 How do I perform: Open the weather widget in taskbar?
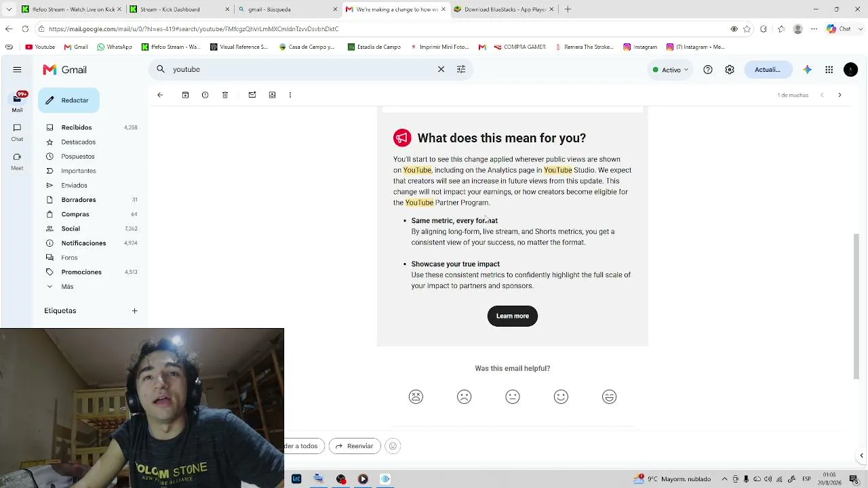click(x=671, y=479)
